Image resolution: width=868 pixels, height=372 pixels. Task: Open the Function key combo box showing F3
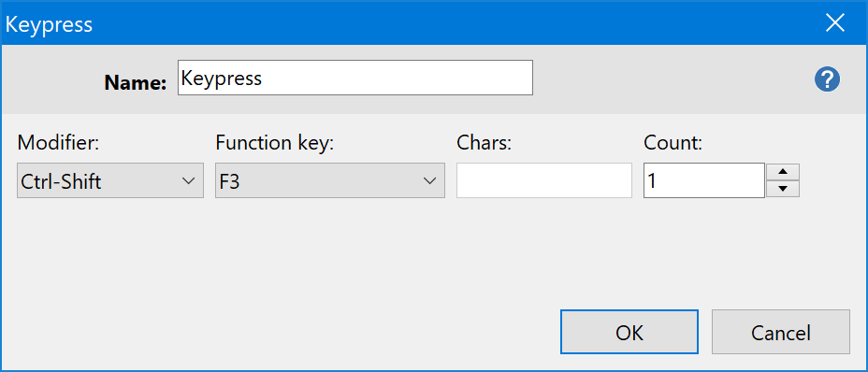[330, 180]
